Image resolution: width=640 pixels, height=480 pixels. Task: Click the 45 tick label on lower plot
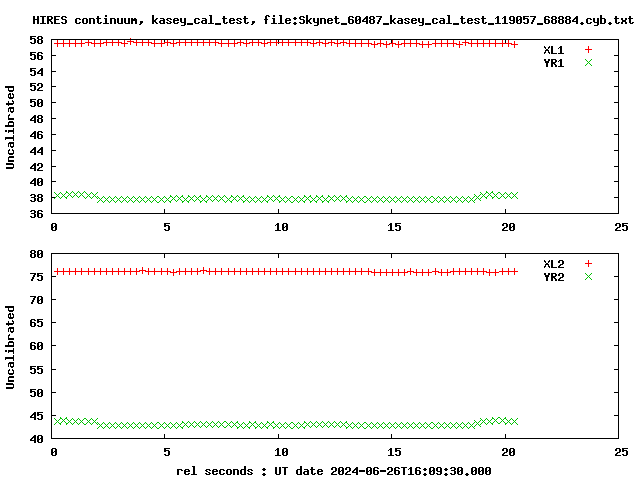(x=36, y=416)
